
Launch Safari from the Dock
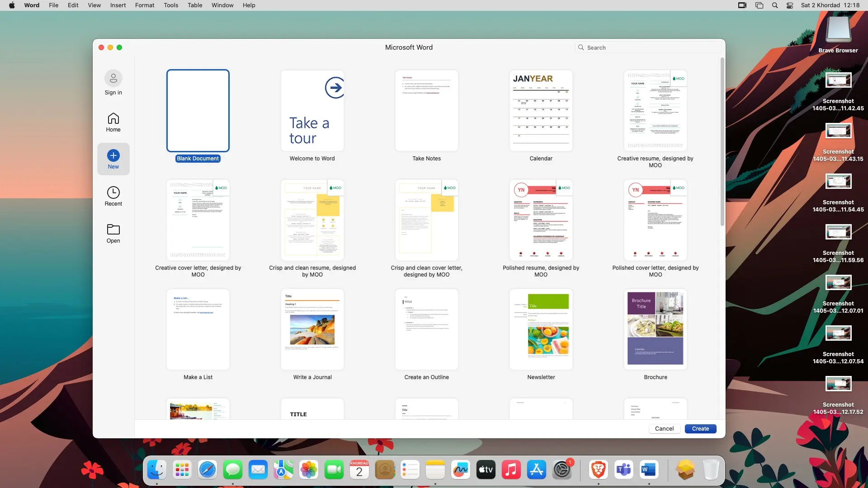click(x=208, y=470)
